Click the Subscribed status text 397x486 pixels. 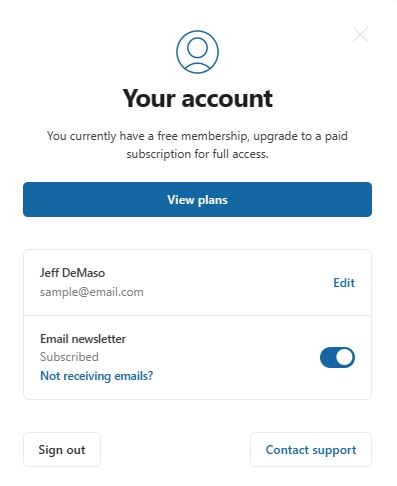tap(69, 357)
